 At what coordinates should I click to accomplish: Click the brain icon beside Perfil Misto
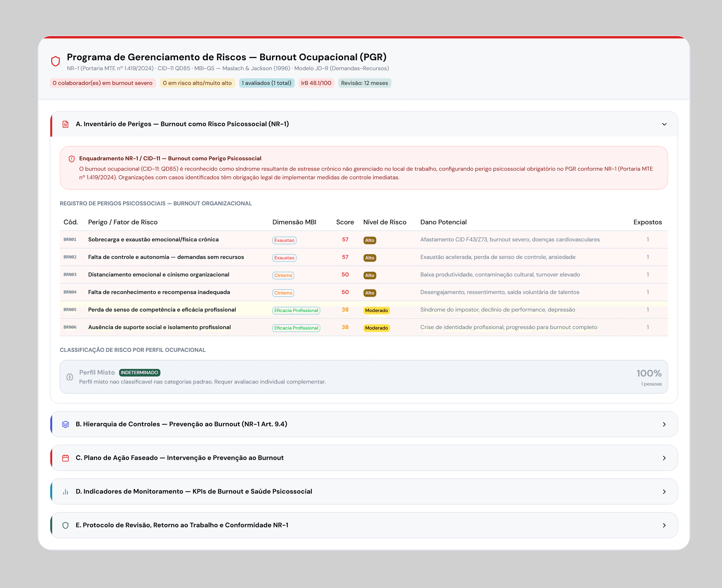pyautogui.click(x=70, y=377)
